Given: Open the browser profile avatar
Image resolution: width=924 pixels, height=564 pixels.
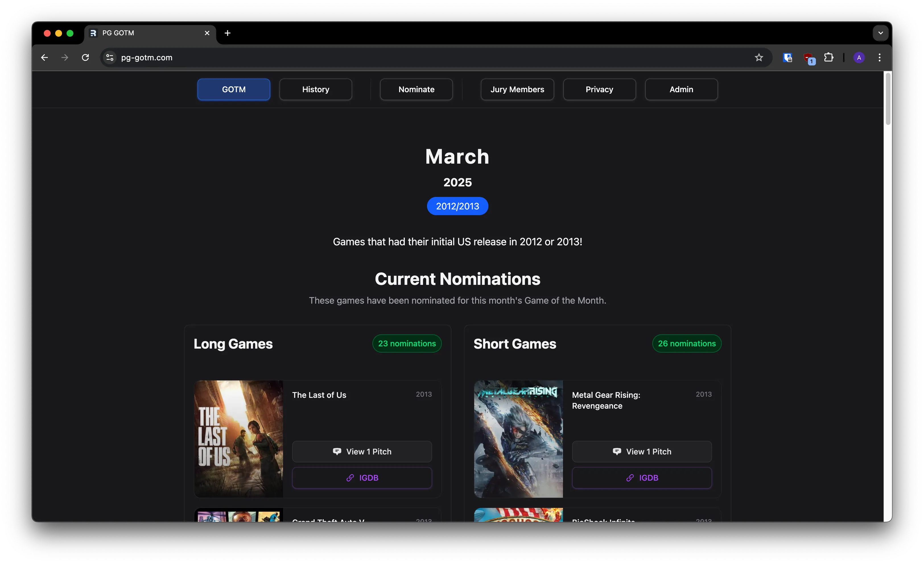Looking at the screenshot, I should [x=859, y=57].
